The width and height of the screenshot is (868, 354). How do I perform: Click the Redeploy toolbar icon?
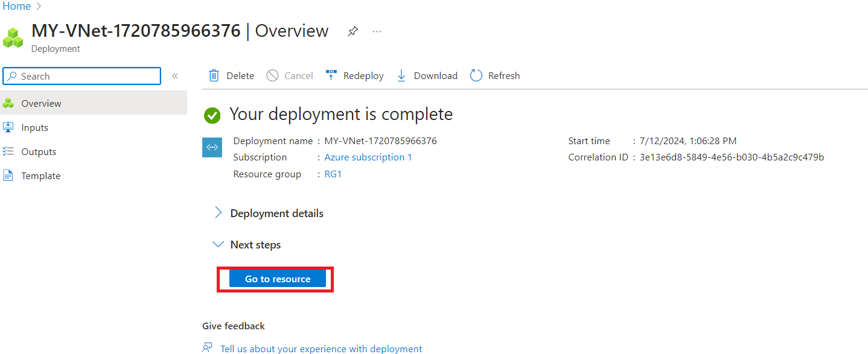point(331,75)
